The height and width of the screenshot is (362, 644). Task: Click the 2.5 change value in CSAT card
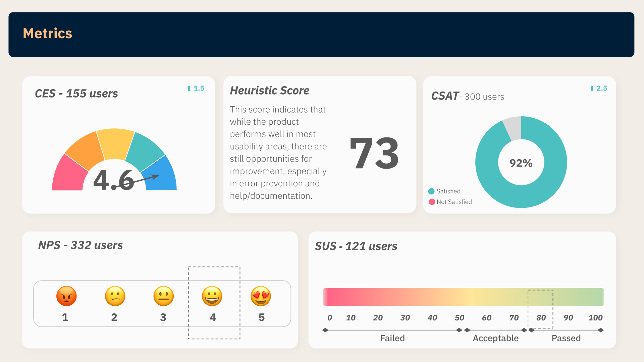tap(602, 88)
